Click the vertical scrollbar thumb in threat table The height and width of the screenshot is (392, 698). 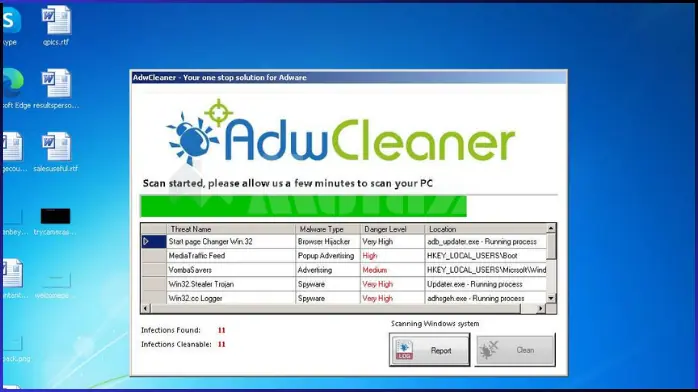pos(551,246)
